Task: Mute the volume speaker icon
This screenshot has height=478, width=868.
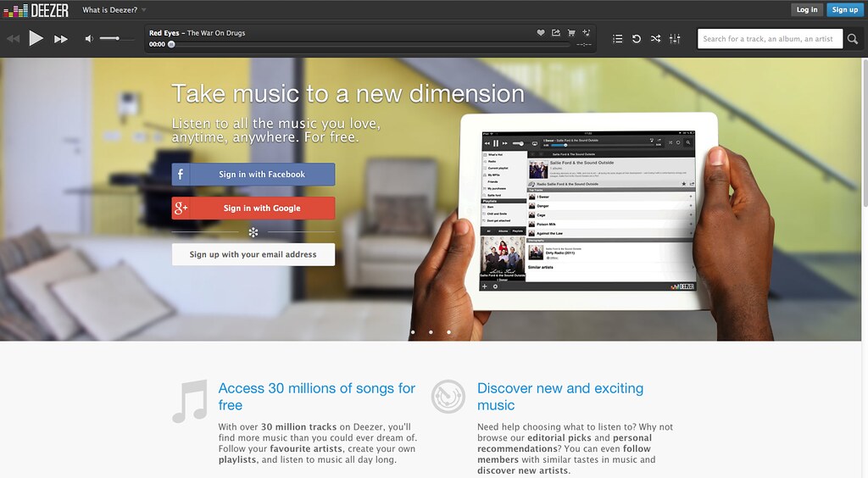Action: 88,39
